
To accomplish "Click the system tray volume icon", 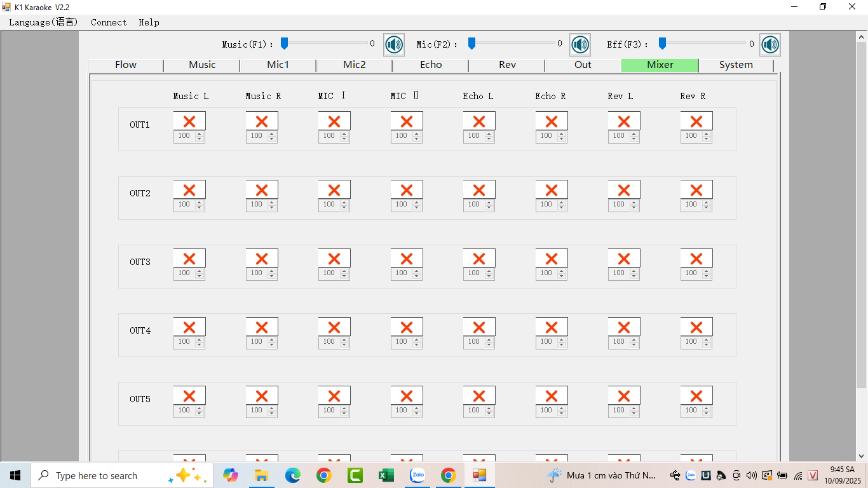I will pyautogui.click(x=752, y=475).
